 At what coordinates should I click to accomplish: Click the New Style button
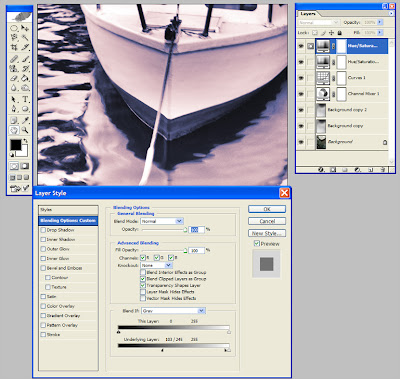(267, 233)
